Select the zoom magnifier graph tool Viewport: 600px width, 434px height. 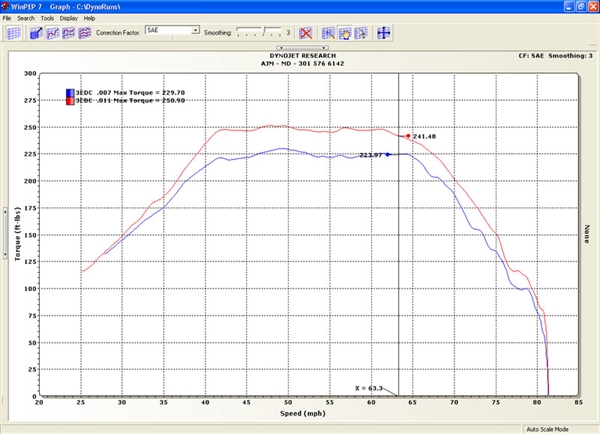328,33
